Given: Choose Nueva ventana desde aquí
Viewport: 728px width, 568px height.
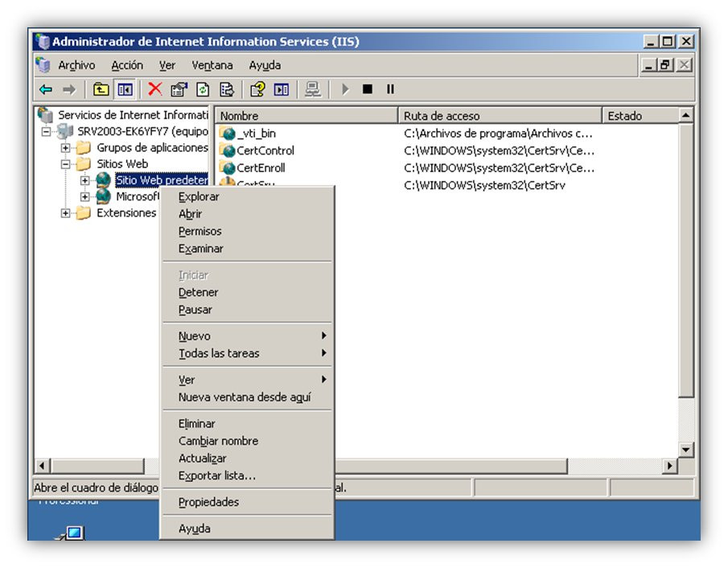Looking at the screenshot, I should [x=247, y=397].
